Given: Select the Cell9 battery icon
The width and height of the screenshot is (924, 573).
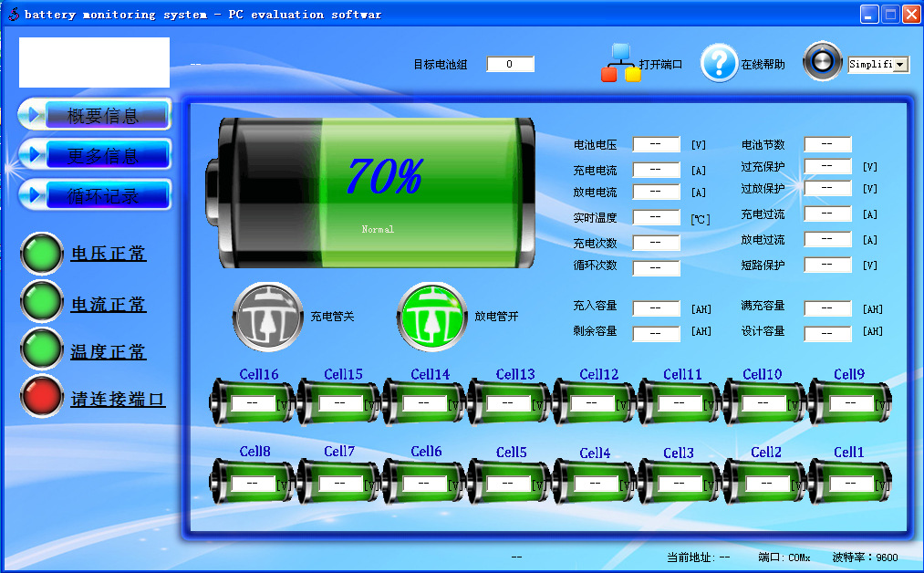Looking at the screenshot, I should click(848, 401).
